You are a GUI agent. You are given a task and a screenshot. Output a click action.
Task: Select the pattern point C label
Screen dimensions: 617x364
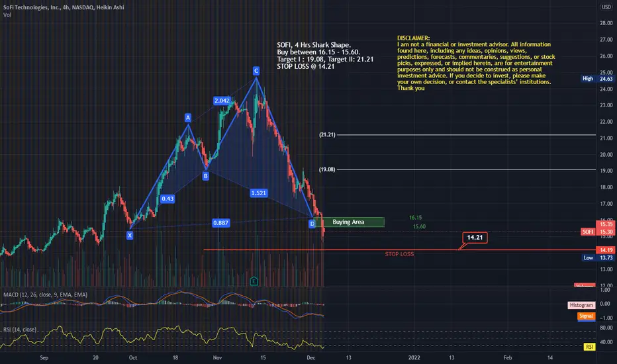point(256,71)
